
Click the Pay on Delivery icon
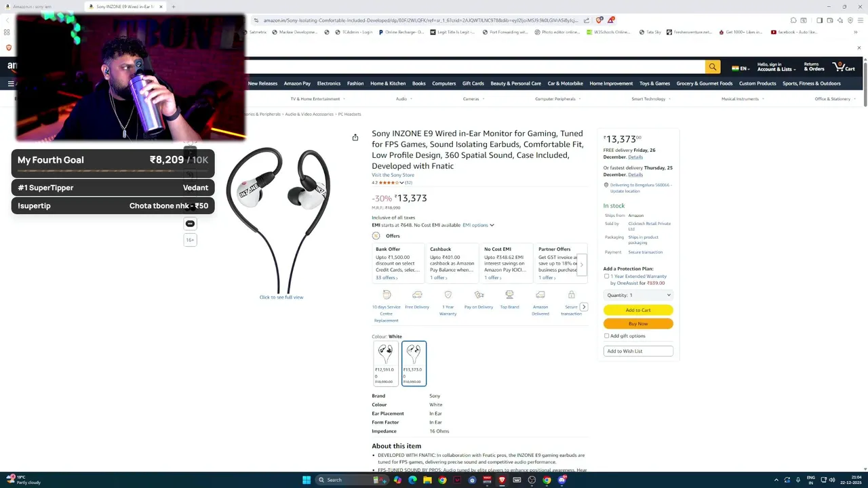click(479, 295)
